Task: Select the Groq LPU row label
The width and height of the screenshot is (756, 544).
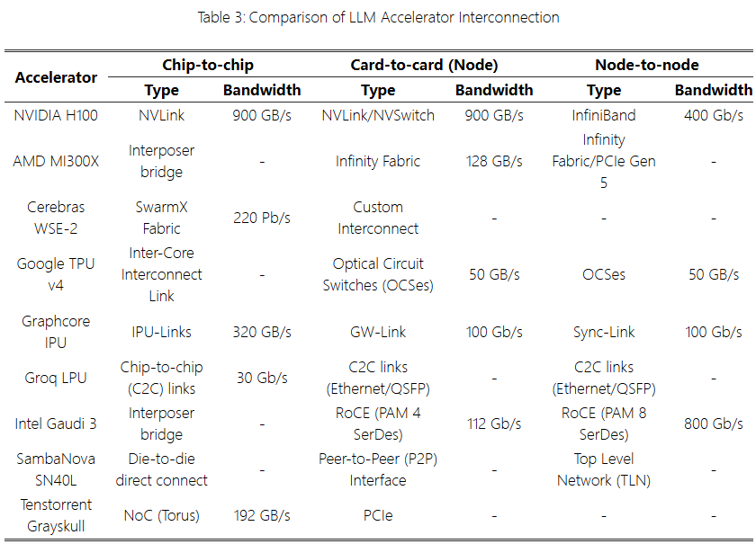Action: pyautogui.click(x=56, y=378)
